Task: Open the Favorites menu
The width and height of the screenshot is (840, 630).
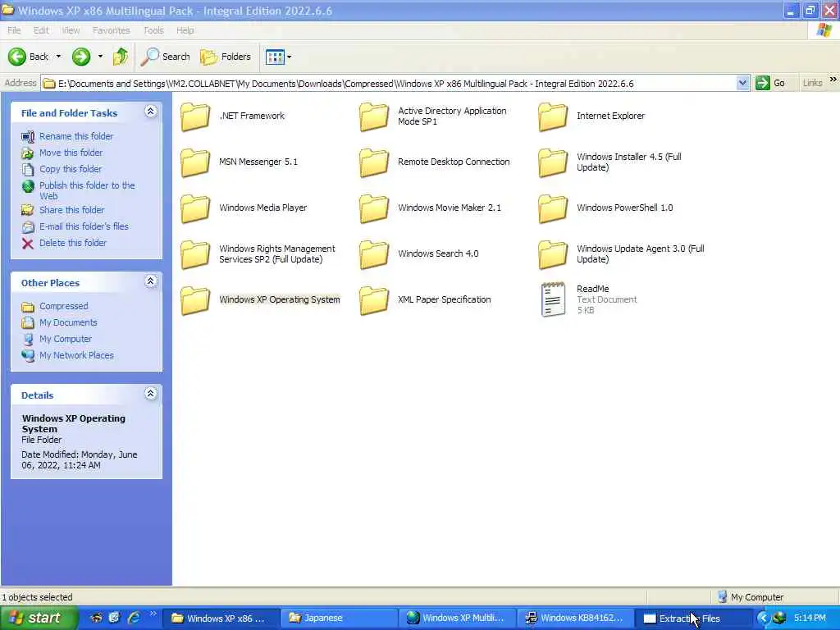Action: click(x=111, y=30)
